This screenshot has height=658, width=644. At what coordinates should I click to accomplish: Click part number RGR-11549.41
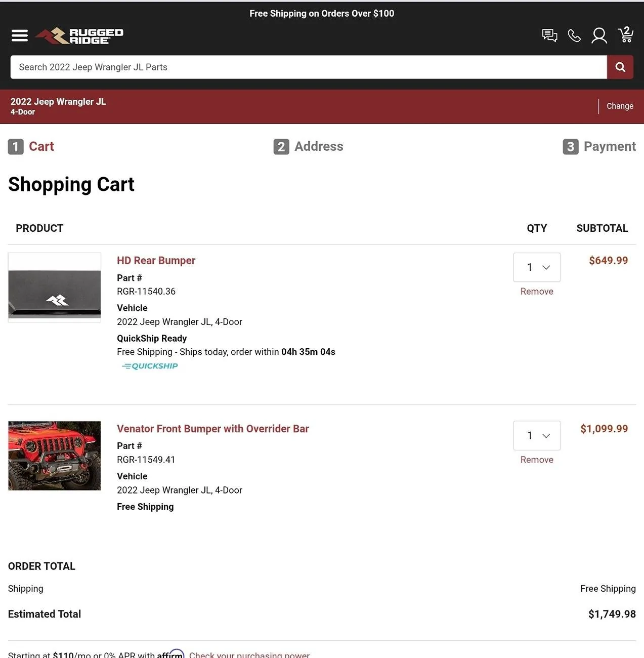146,460
